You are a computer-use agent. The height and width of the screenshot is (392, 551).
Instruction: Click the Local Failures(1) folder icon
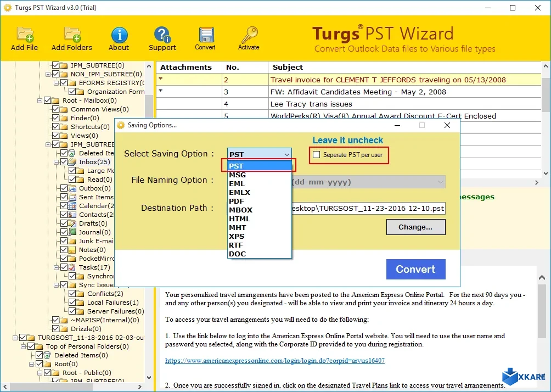pos(80,303)
